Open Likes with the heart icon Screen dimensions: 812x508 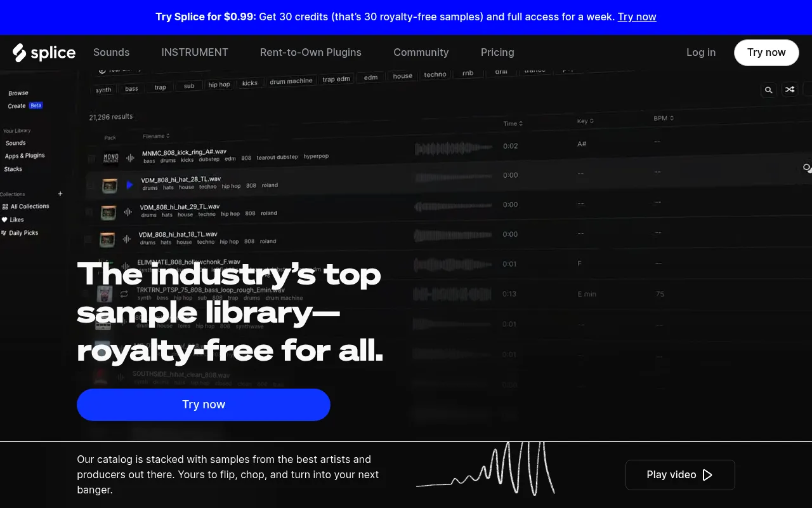click(x=13, y=220)
